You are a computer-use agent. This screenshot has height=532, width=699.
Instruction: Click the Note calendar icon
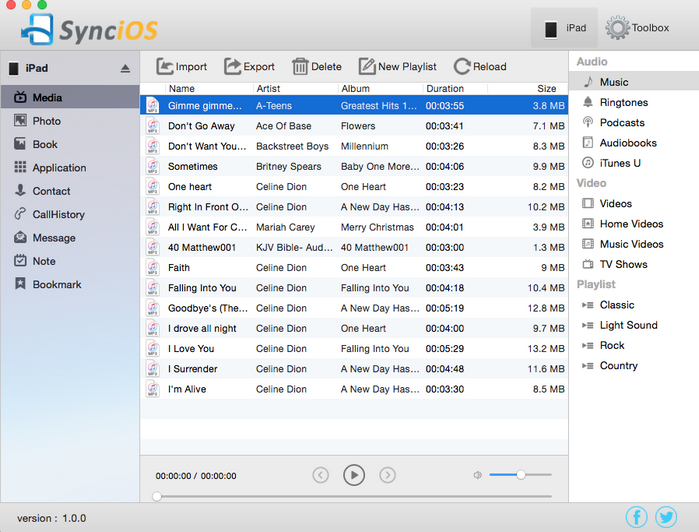click(x=20, y=260)
